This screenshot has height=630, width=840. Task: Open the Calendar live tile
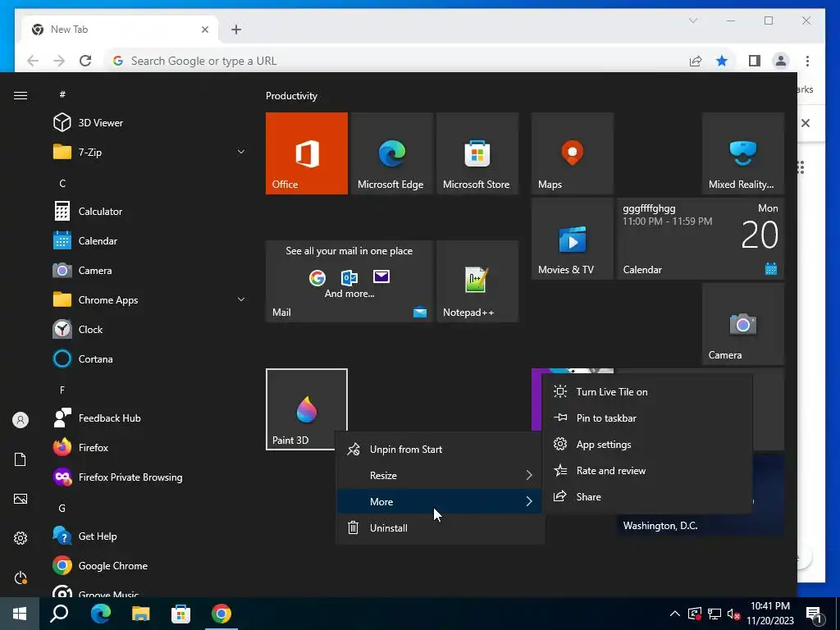tap(701, 239)
